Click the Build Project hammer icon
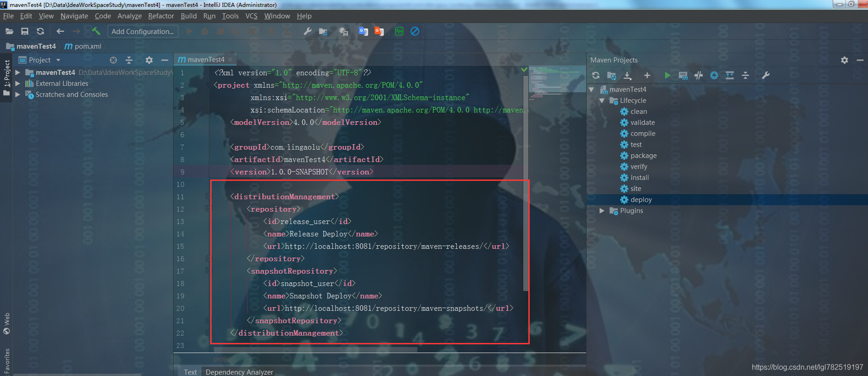The width and height of the screenshot is (868, 376). coord(96,31)
